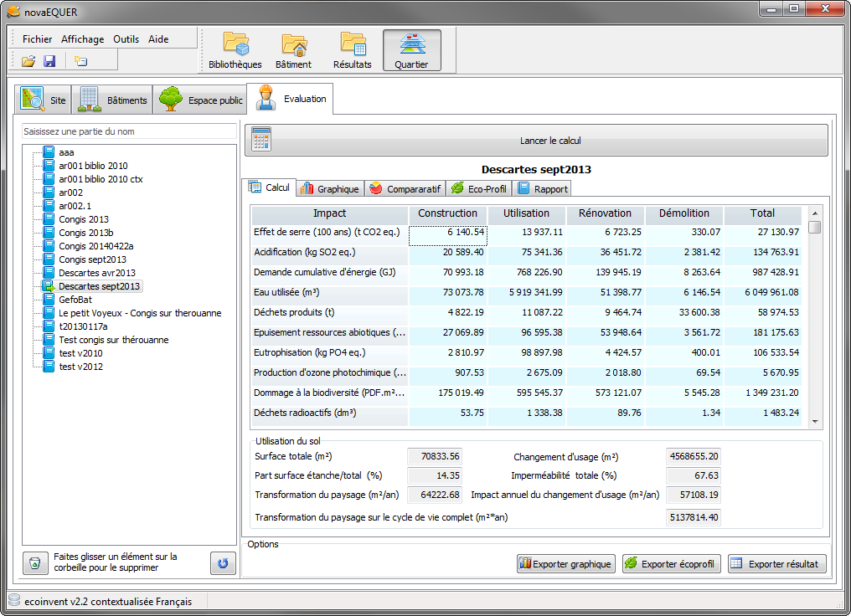Click the Exporter écoprofil button

coord(672,564)
